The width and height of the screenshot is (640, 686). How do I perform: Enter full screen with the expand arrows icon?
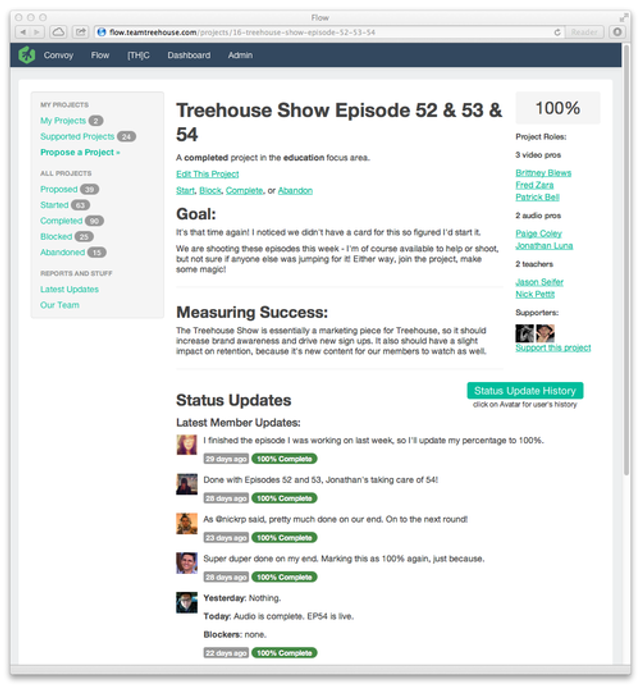624,18
